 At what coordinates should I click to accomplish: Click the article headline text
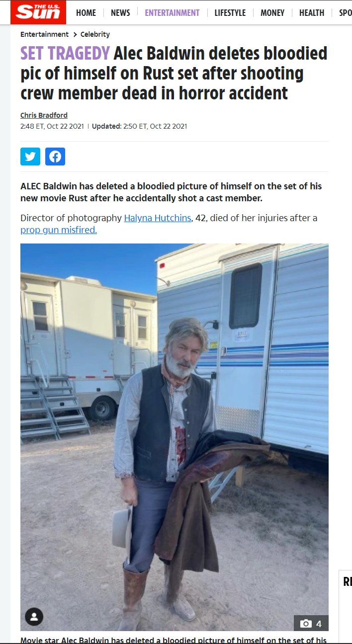pos(174,73)
